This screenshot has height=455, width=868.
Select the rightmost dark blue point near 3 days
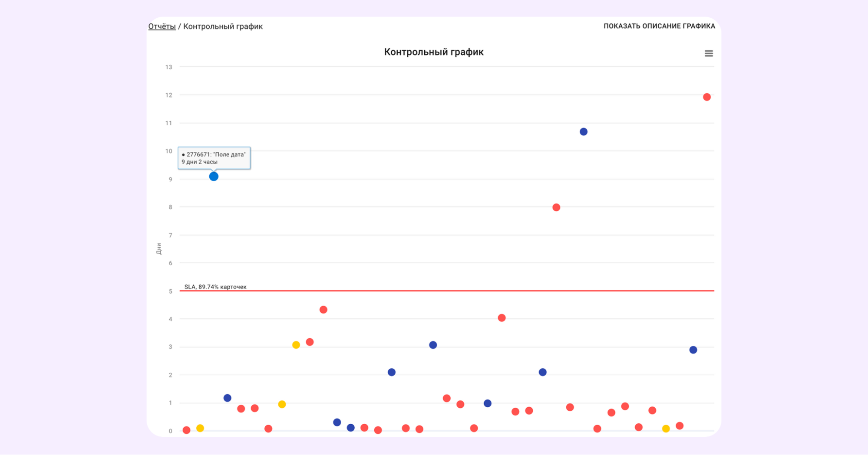pyautogui.click(x=693, y=350)
